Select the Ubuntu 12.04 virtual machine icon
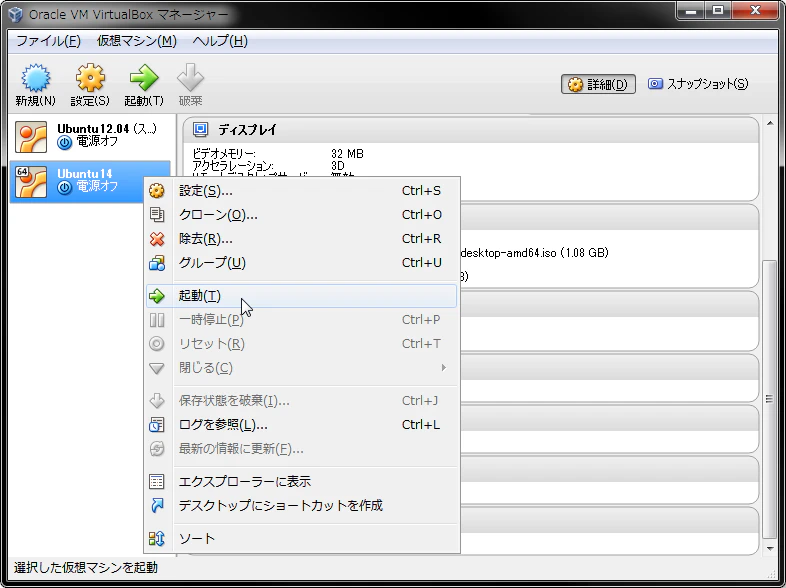The height and width of the screenshot is (588, 786). 31,137
